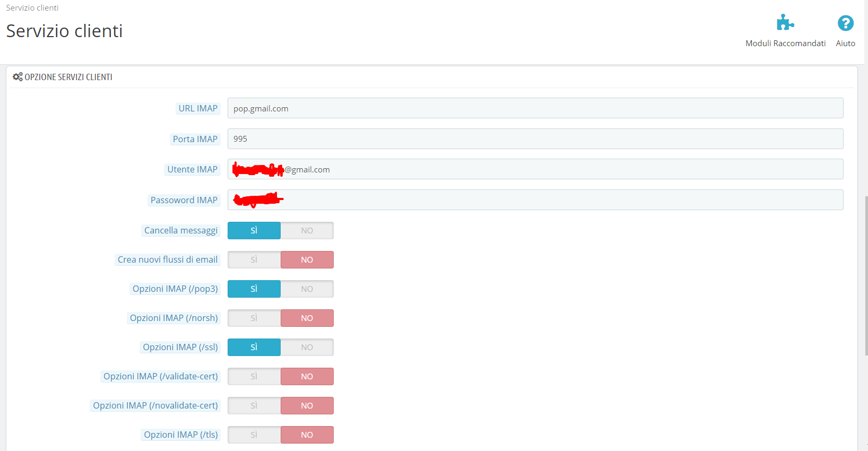The width and height of the screenshot is (868, 451).
Task: Click the Passoword IMAP label
Action: pyautogui.click(x=184, y=200)
